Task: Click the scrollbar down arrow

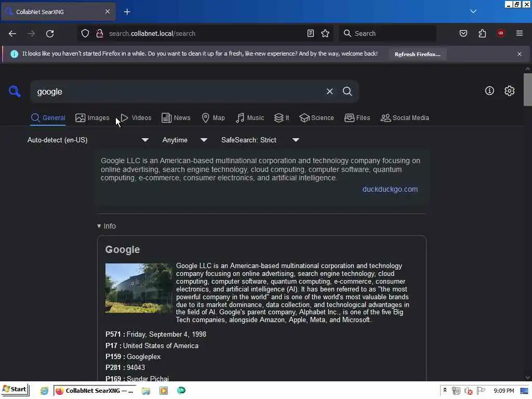Action: (528, 377)
